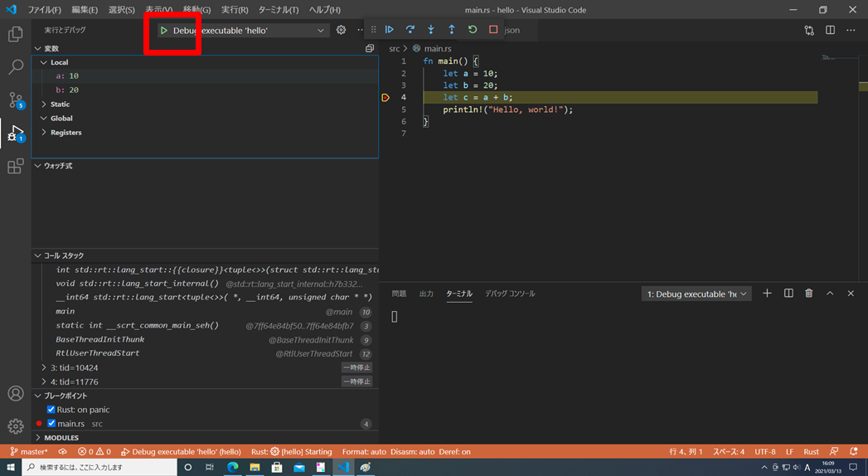Image resolution: width=868 pixels, height=476 pixels.
Task: Toggle the 'Rust: on panic' breakpoint checkbox
Action: (x=51, y=410)
